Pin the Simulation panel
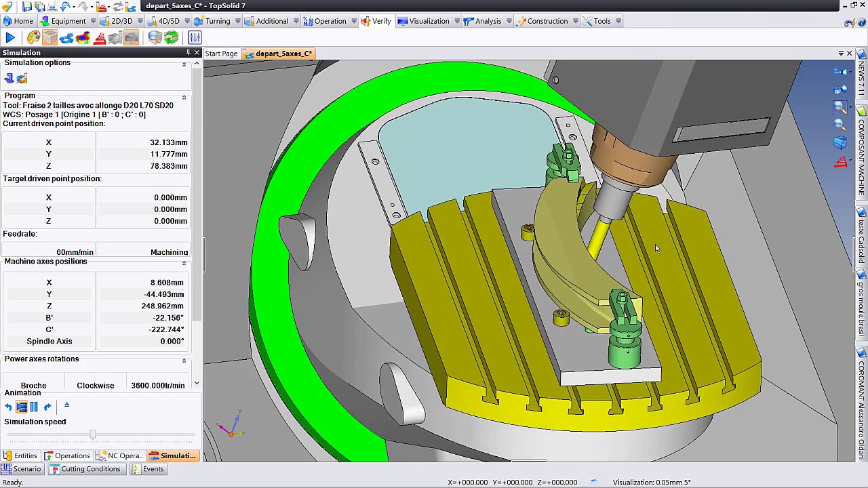The height and width of the screenshot is (488, 868). [x=188, y=53]
